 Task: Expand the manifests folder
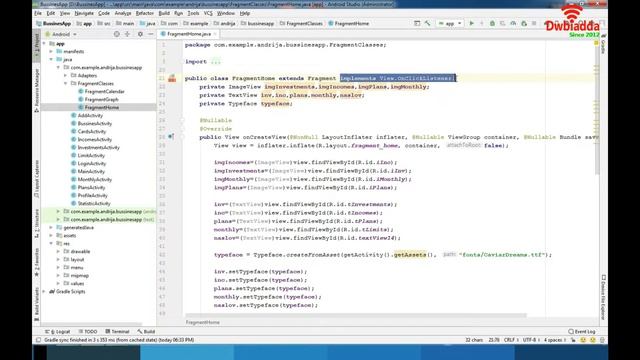click(51, 51)
